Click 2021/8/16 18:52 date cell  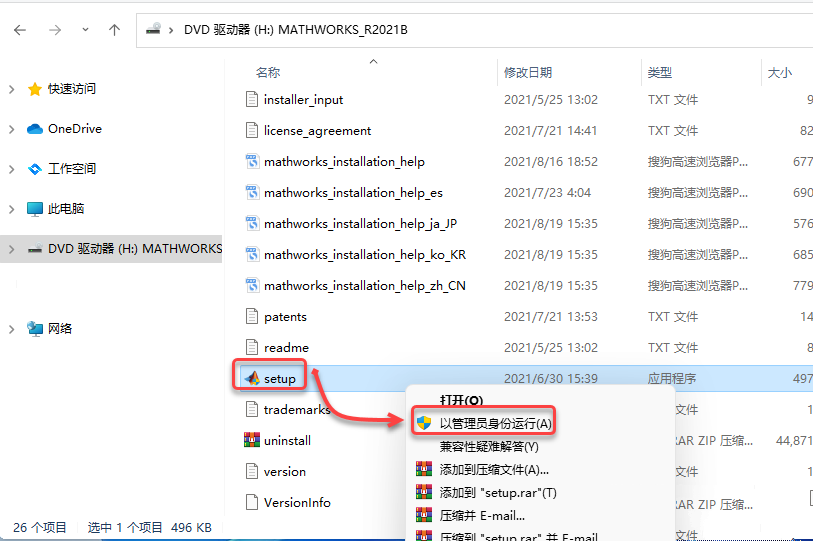tap(551, 162)
